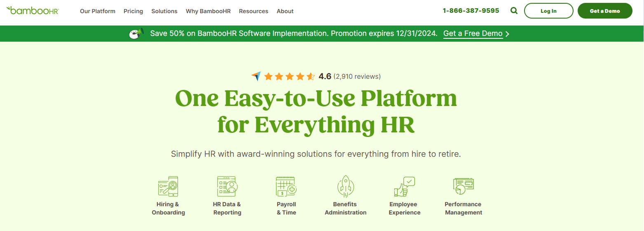Open the Why BambooHR menu
The height and width of the screenshot is (231, 644).
point(208,11)
